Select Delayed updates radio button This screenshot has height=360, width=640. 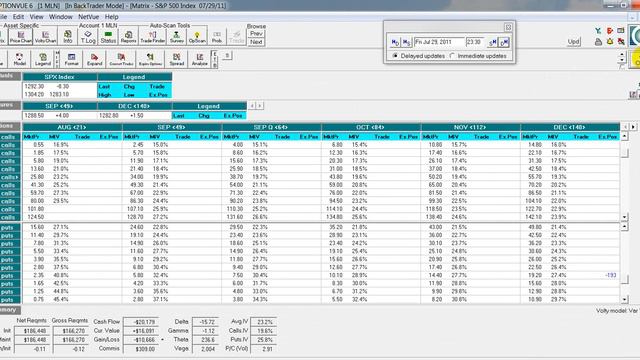tap(395, 56)
